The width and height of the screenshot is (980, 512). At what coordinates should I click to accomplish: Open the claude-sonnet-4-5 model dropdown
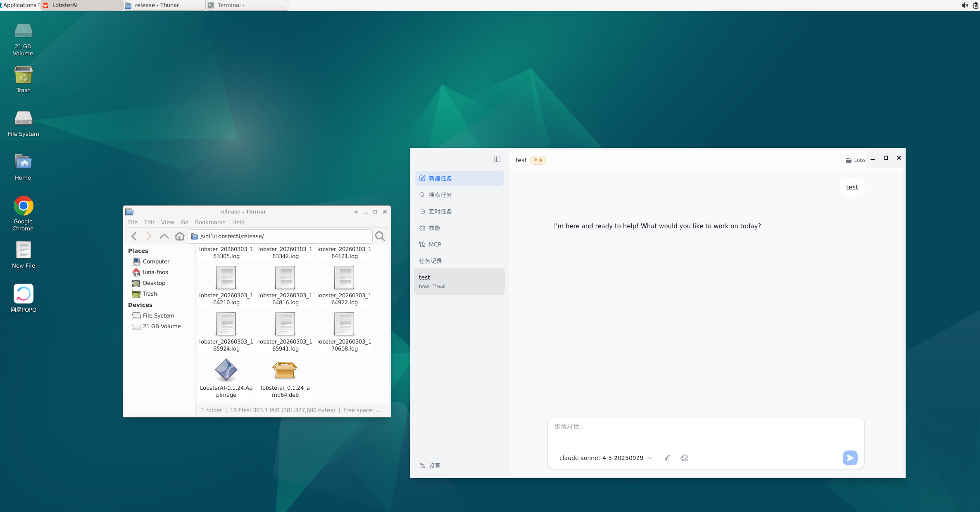[606, 458]
